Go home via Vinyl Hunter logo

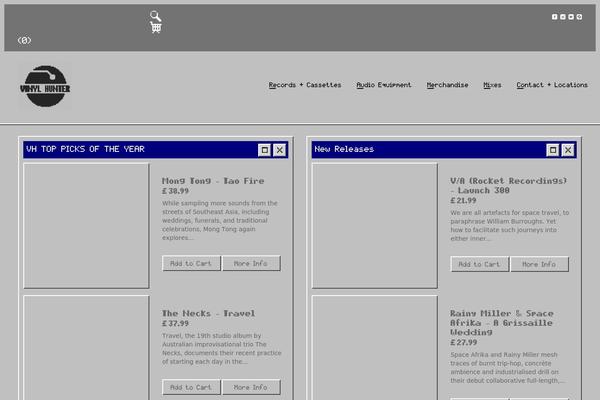45,86
